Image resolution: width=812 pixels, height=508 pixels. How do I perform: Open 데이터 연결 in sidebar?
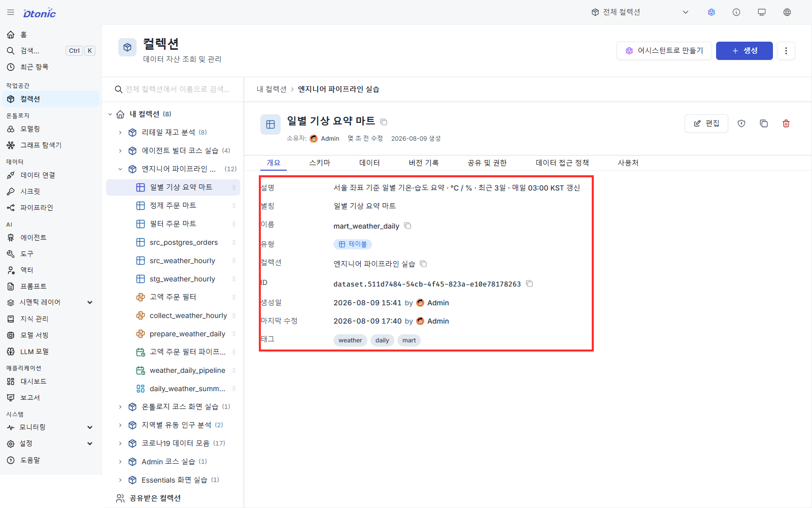pos(51,175)
